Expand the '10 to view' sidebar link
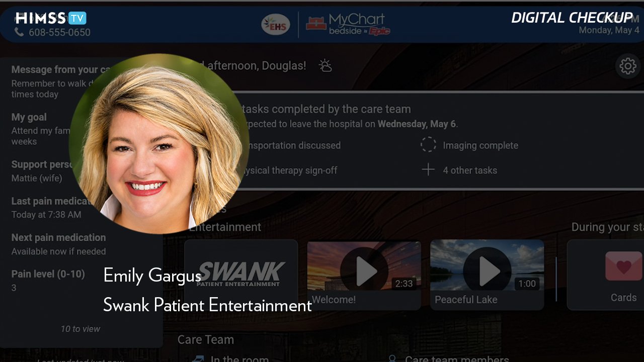 pyautogui.click(x=80, y=329)
